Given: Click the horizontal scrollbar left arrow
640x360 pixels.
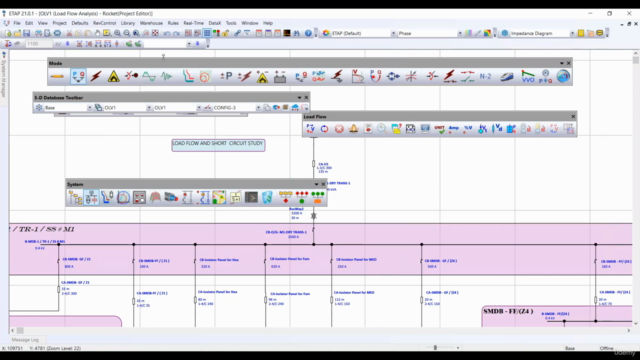Looking at the screenshot, I should 13,331.
